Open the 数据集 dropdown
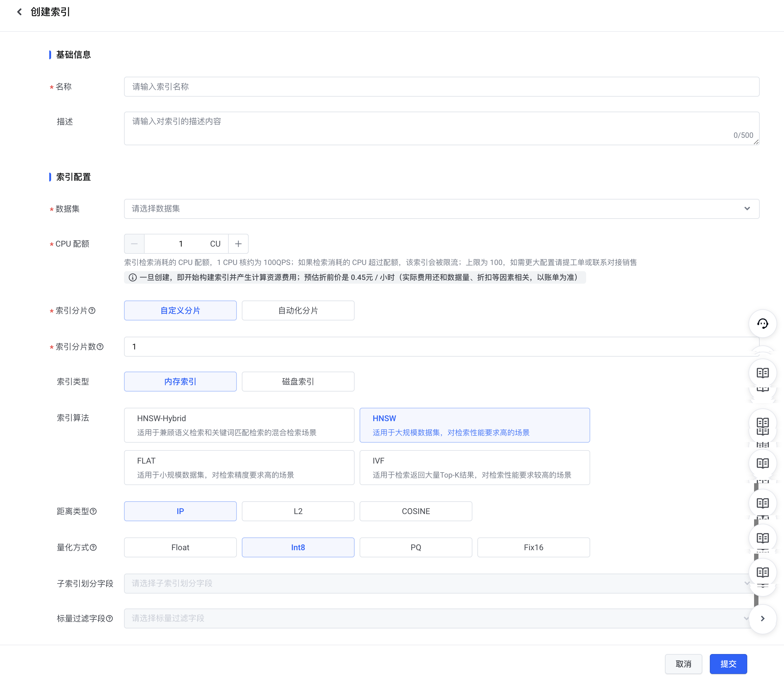The height and width of the screenshot is (683, 784). point(441,209)
